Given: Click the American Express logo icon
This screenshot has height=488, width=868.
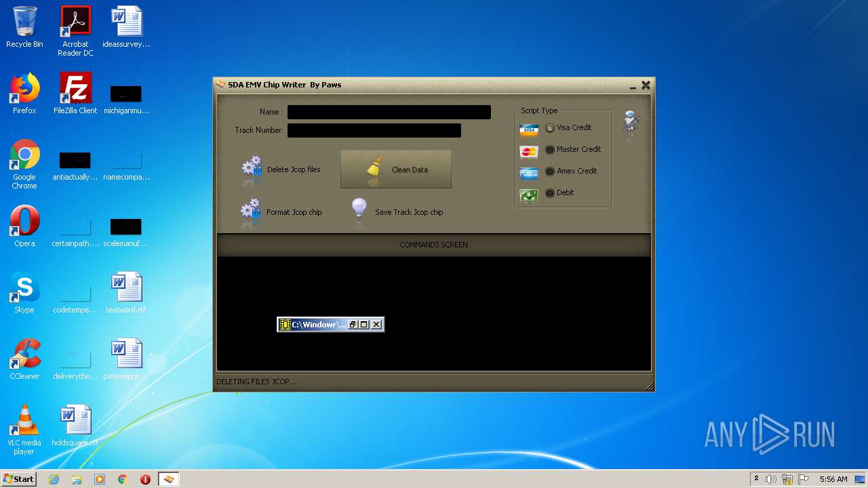Looking at the screenshot, I should tap(529, 173).
